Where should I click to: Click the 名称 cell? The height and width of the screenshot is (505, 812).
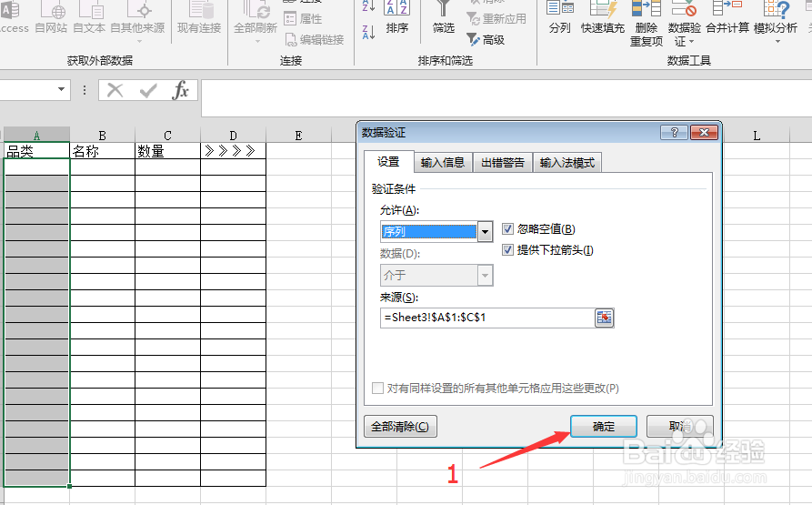[102, 151]
